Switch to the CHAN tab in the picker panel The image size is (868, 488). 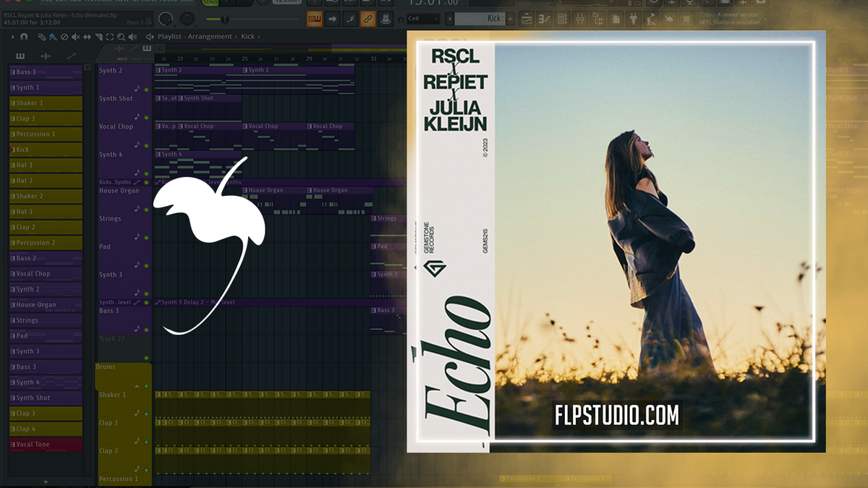pyautogui.click(x=135, y=59)
